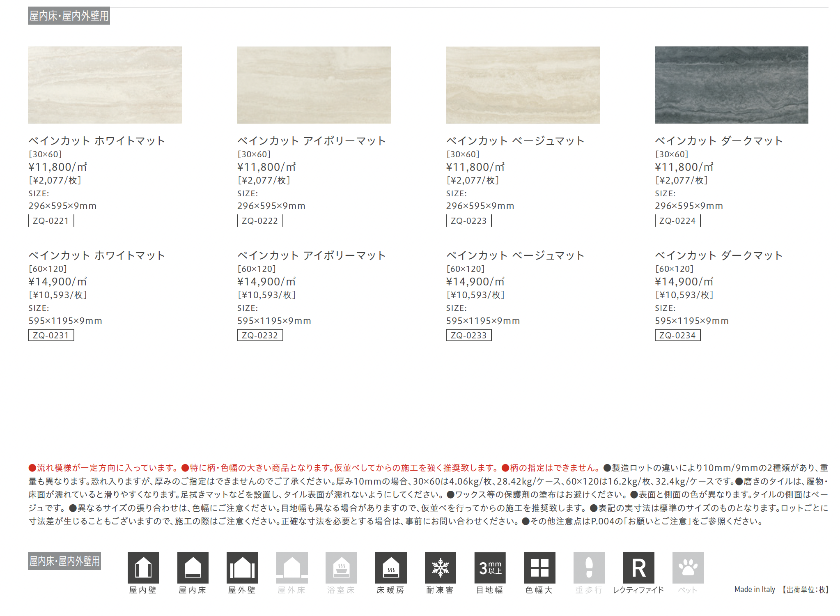Select the ホワイトマット white tile swatch
Viewport: 840px width, 616px height.
click(105, 85)
